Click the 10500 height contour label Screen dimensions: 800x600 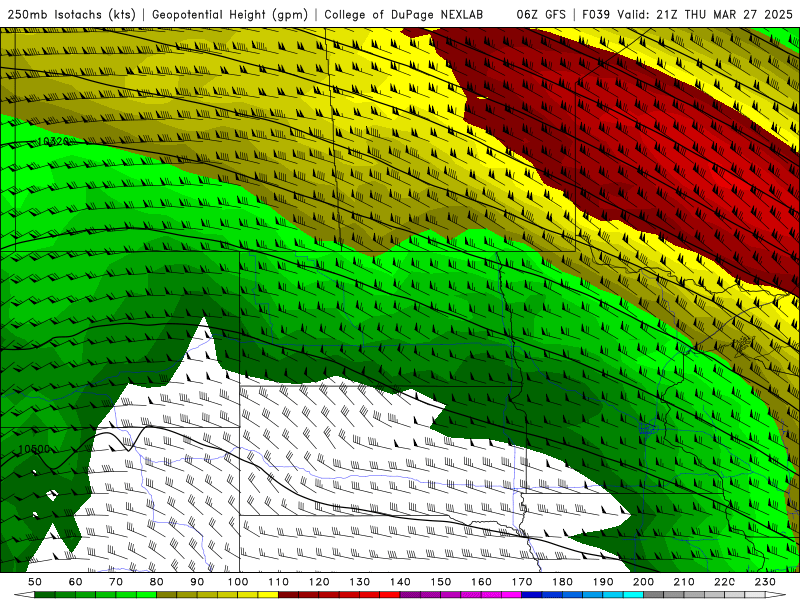[x=34, y=449]
